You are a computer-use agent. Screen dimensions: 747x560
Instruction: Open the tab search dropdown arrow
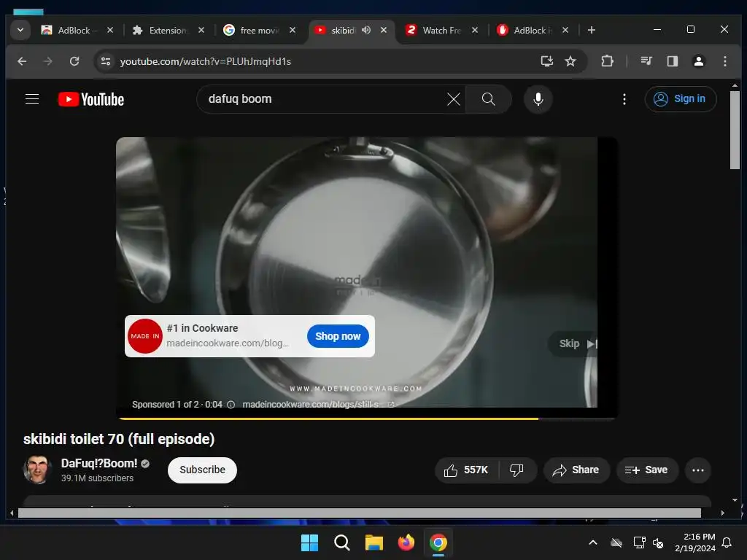point(20,30)
